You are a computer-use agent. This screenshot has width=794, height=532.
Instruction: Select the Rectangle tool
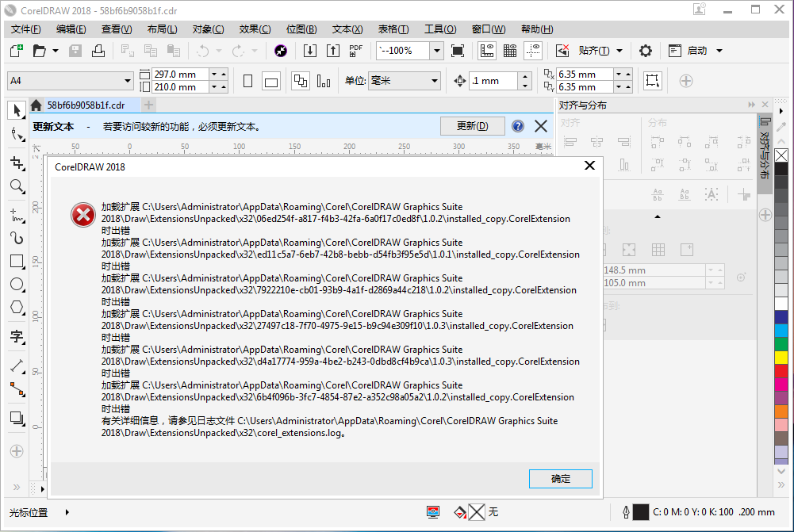pos(17,261)
